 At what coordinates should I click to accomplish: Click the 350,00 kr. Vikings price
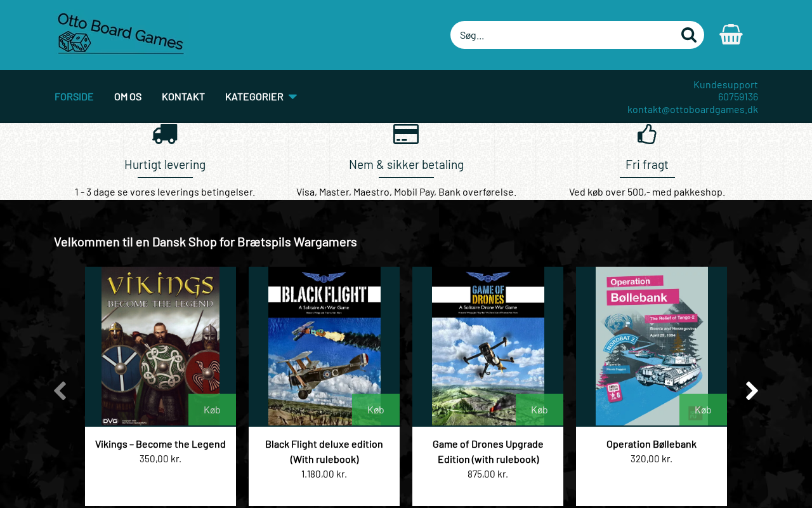[x=160, y=458]
